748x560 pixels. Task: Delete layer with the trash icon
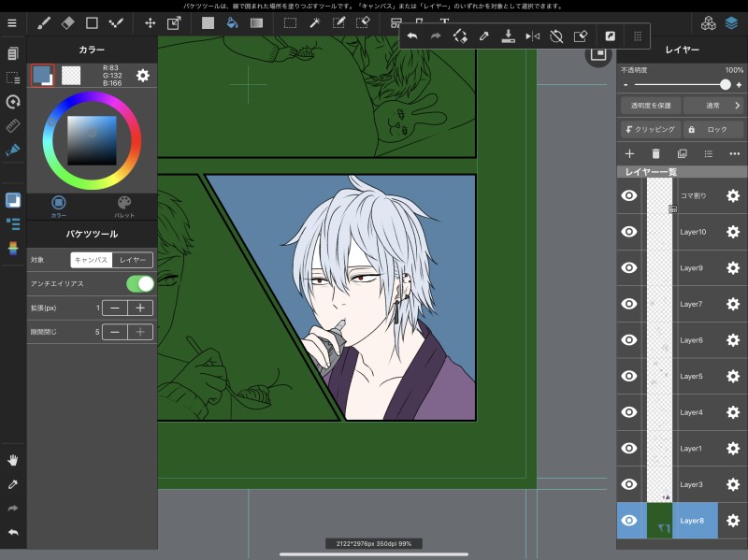[x=655, y=153]
